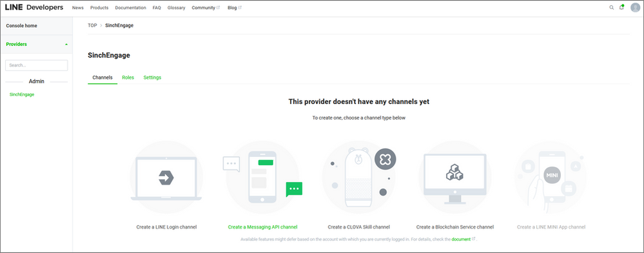Collapse the Providers section arrow
Viewport: 644px width, 253px height.
(66, 45)
